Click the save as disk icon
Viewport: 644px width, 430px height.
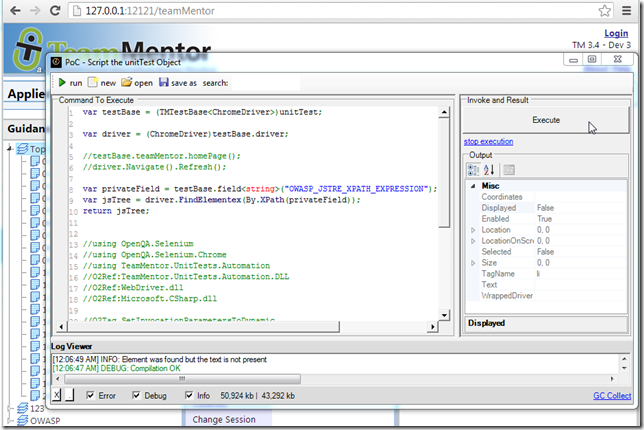click(x=163, y=82)
